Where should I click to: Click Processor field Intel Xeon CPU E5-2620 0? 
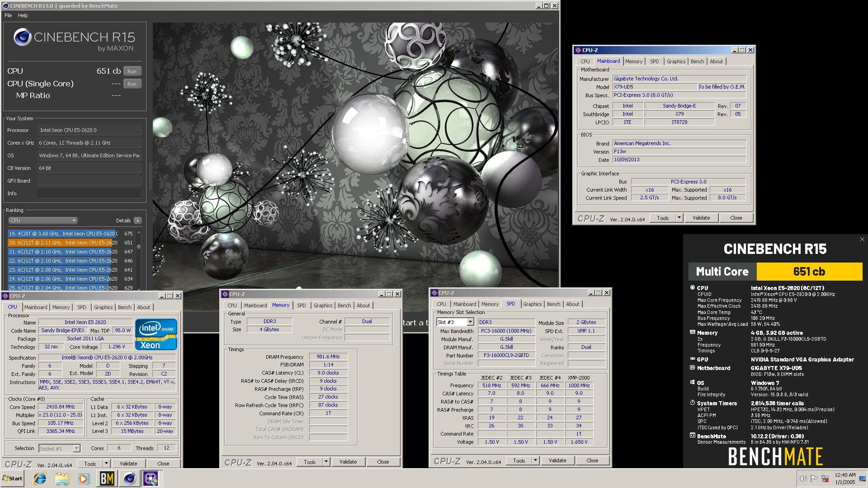pyautogui.click(x=90, y=130)
